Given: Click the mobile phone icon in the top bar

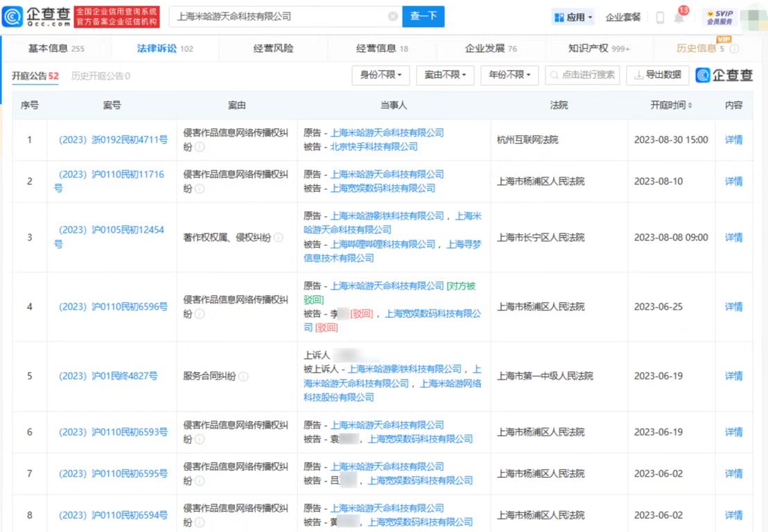Looking at the screenshot, I should point(660,16).
